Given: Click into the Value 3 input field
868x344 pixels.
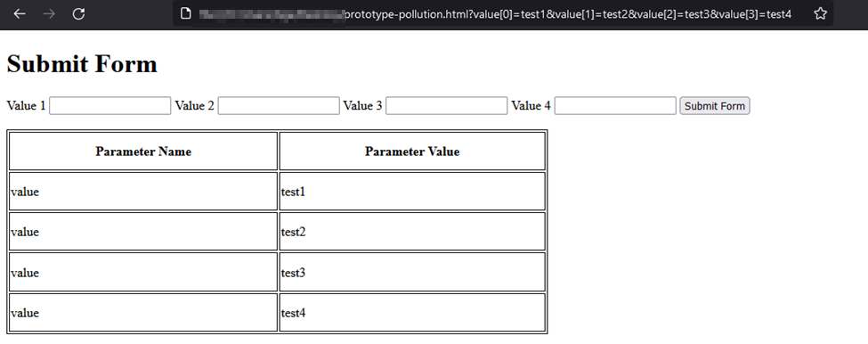Looking at the screenshot, I should (x=446, y=106).
